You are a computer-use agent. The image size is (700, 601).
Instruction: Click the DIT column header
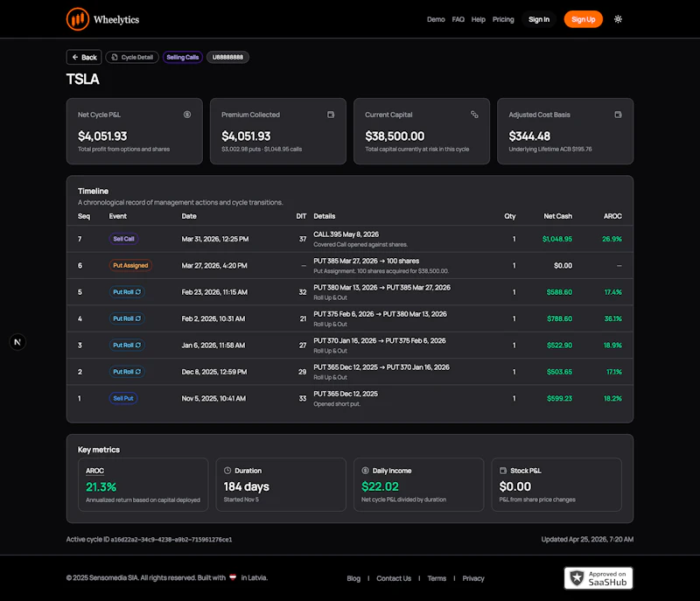(301, 216)
